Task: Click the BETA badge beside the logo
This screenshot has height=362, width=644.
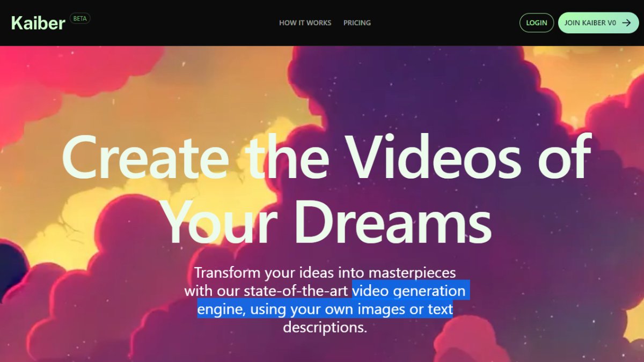Action: 80,18
